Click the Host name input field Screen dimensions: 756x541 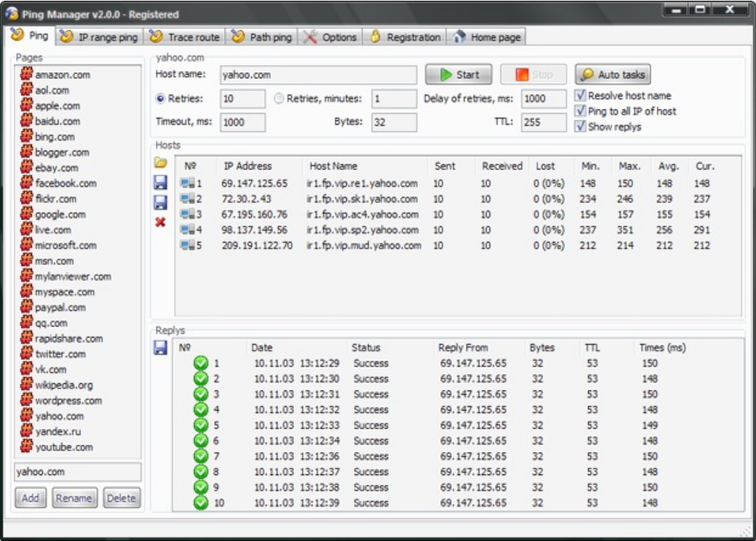click(319, 76)
